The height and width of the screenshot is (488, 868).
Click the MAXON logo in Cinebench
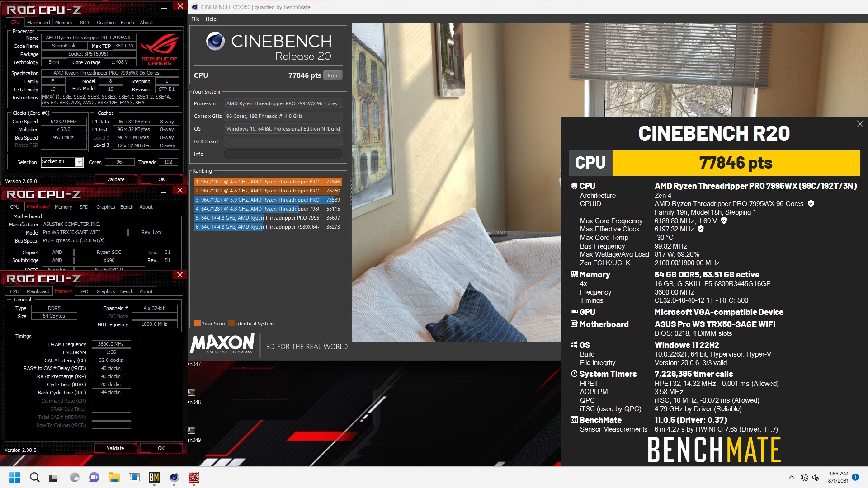coord(222,344)
